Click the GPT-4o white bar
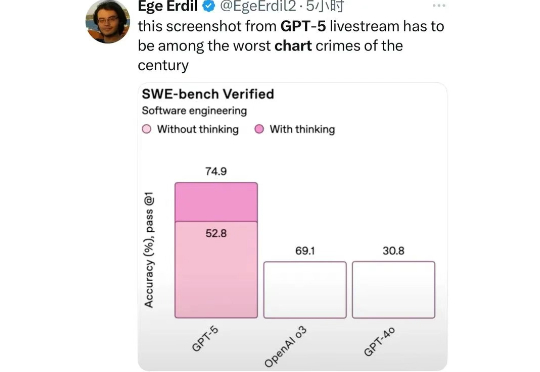Screen dimensions: 540x372 pyautogui.click(x=394, y=290)
